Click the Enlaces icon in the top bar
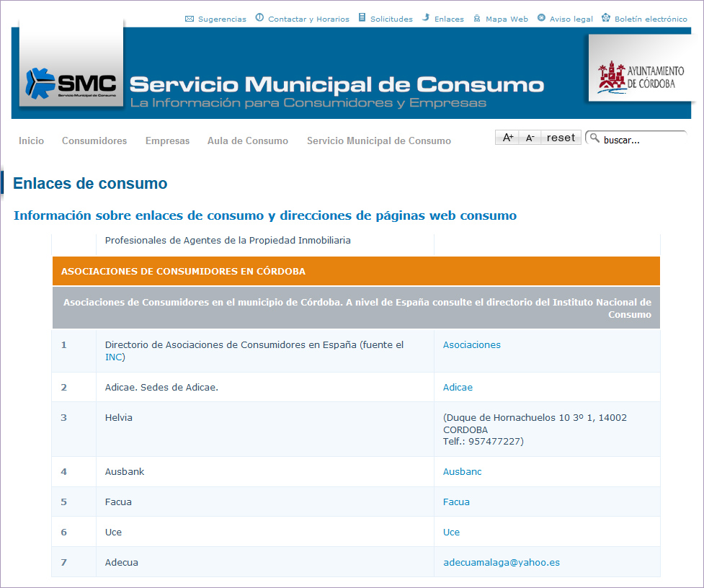 click(426, 17)
